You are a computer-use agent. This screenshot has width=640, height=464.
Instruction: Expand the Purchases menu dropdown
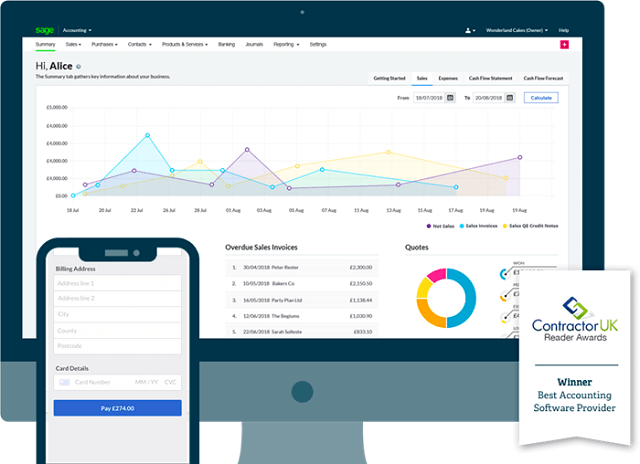pos(105,45)
